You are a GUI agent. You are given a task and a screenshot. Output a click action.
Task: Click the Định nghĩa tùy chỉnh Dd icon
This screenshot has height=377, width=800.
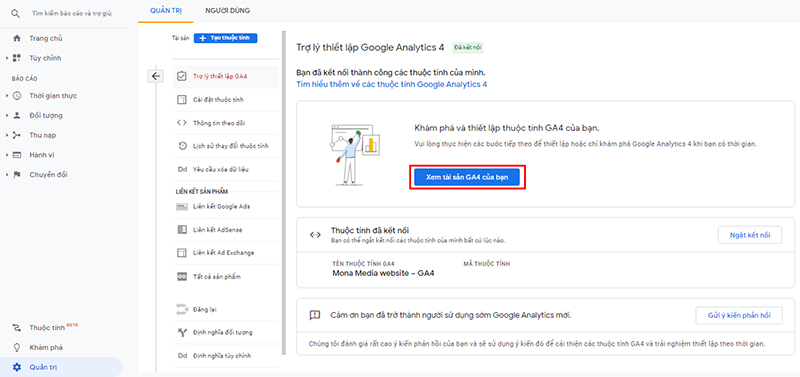click(182, 356)
